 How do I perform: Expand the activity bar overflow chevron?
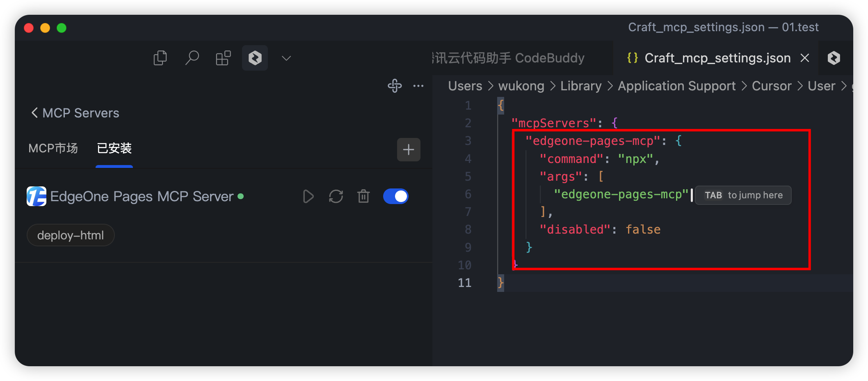click(286, 58)
